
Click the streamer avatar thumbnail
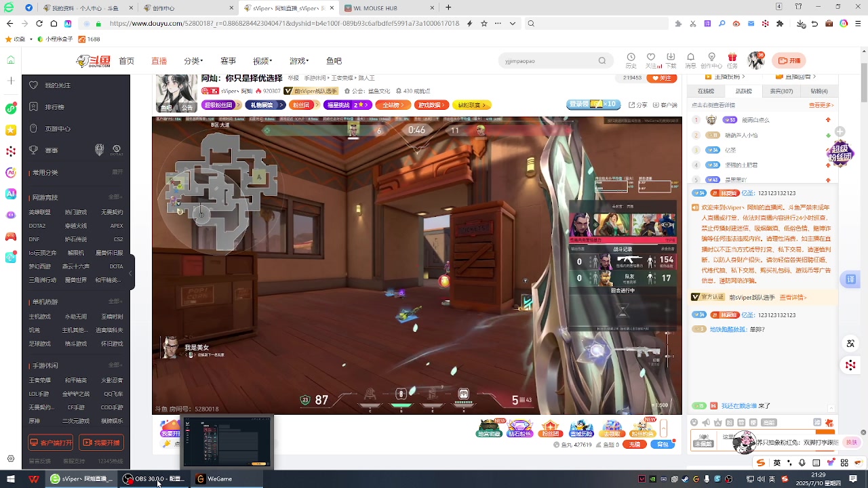tap(176, 94)
